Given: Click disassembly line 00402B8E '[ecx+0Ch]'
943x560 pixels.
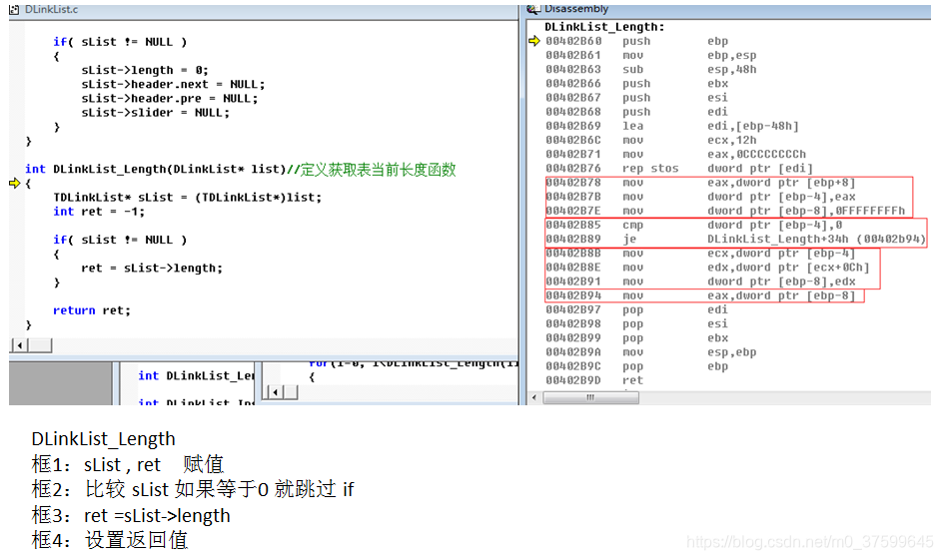Looking at the screenshot, I should (707, 268).
